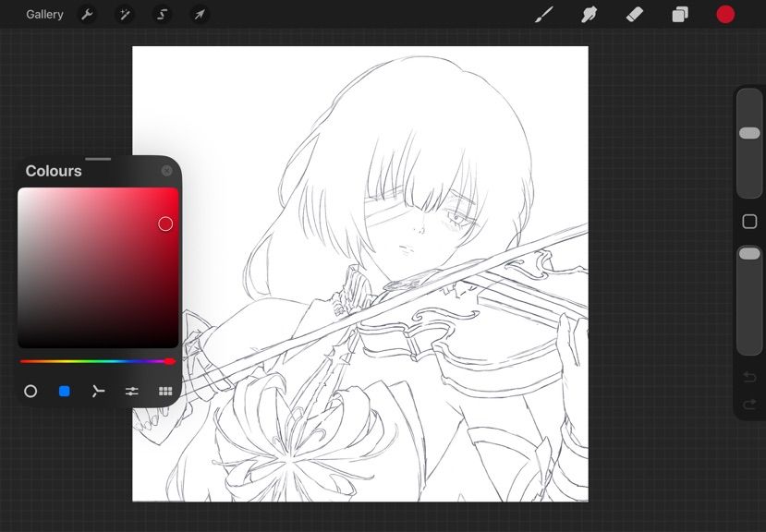Click the colour reticle in the picker
Screen dimensions: 766x532
pos(165,224)
